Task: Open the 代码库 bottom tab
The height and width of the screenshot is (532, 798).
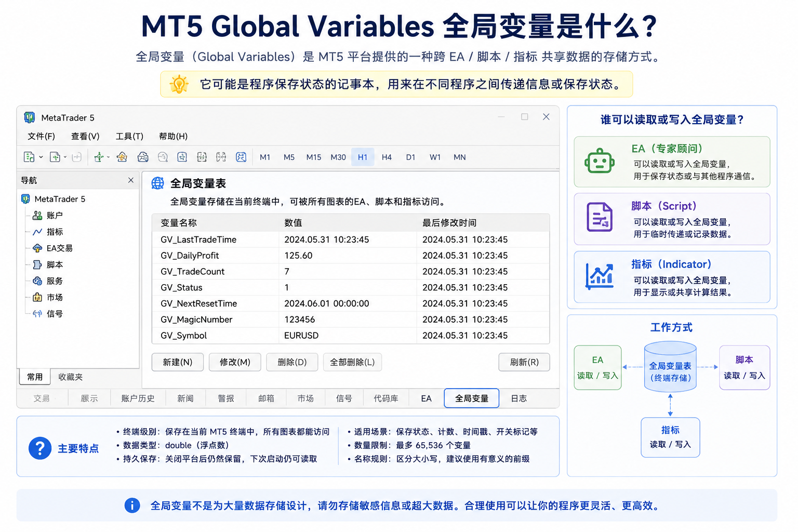Action: click(x=386, y=398)
